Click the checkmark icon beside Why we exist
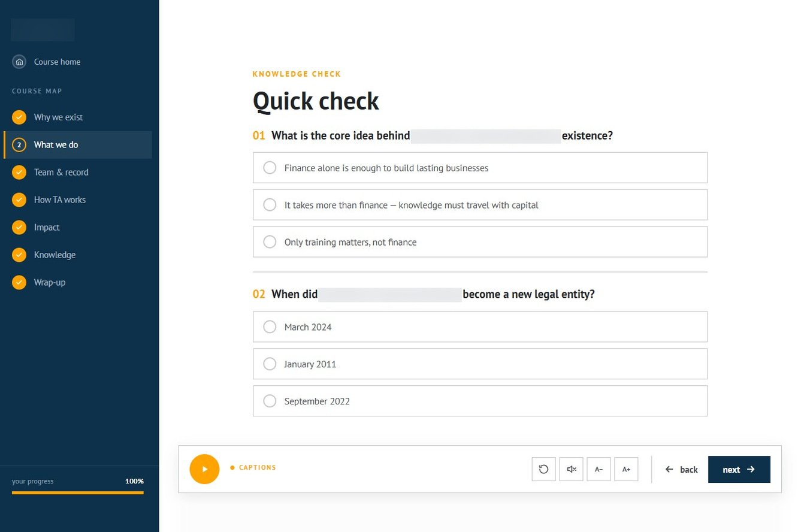 click(x=19, y=117)
